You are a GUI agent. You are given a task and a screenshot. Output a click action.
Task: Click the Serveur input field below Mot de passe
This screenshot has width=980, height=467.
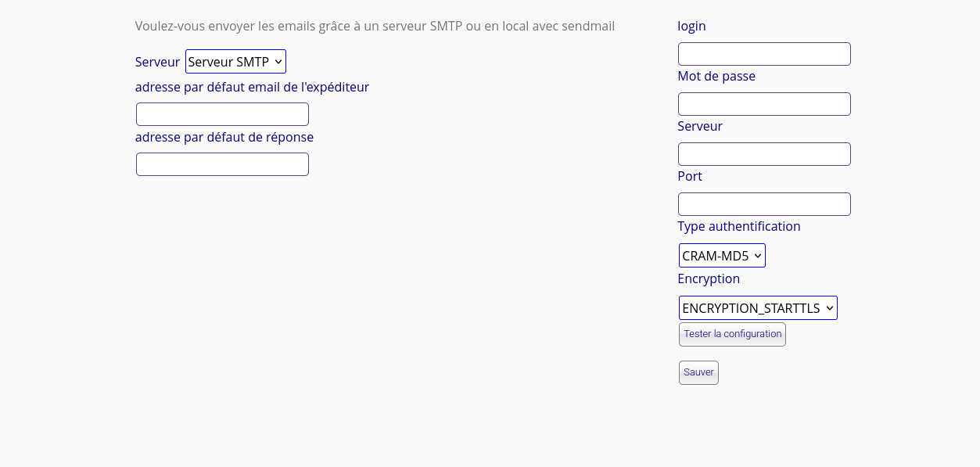(x=763, y=153)
